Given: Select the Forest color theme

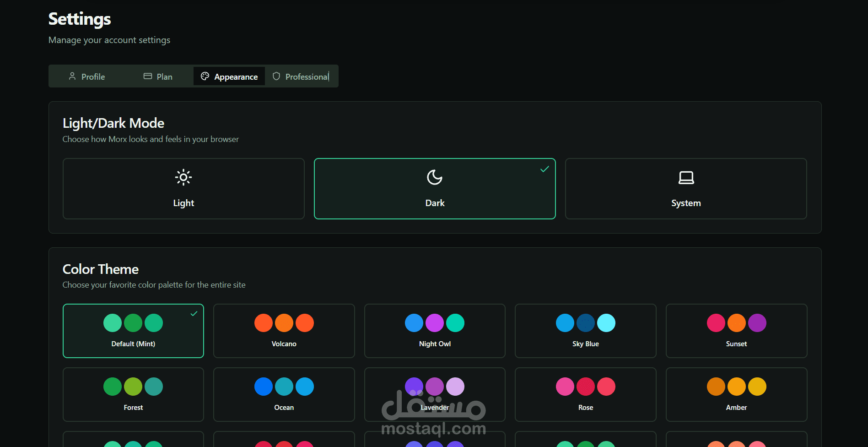Looking at the screenshot, I should [x=133, y=394].
